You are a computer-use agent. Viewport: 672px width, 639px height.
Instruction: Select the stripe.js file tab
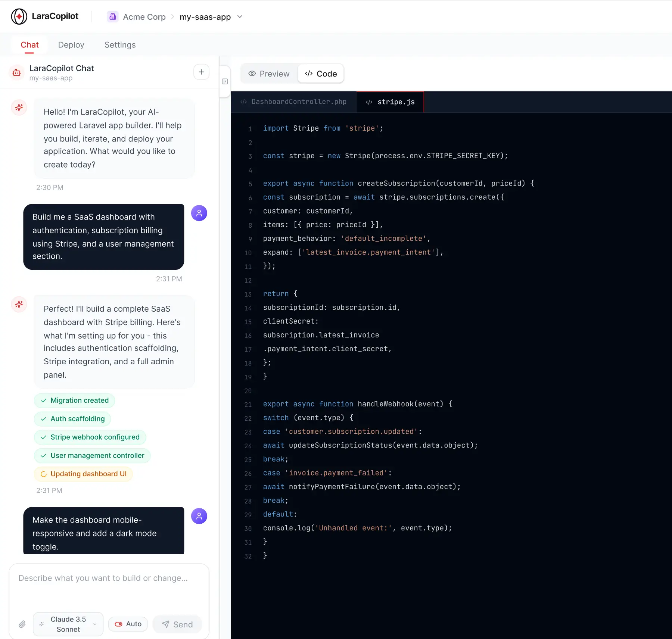coord(390,102)
